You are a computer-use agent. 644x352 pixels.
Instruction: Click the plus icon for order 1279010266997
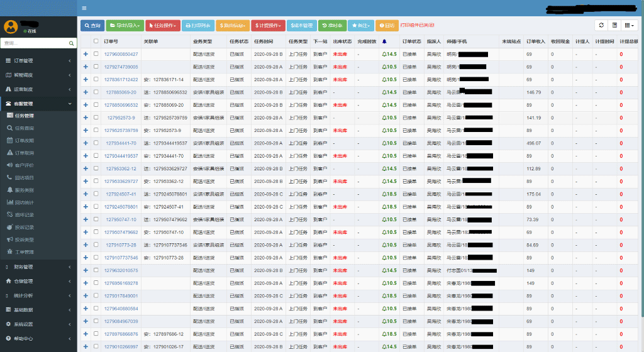[86, 346]
